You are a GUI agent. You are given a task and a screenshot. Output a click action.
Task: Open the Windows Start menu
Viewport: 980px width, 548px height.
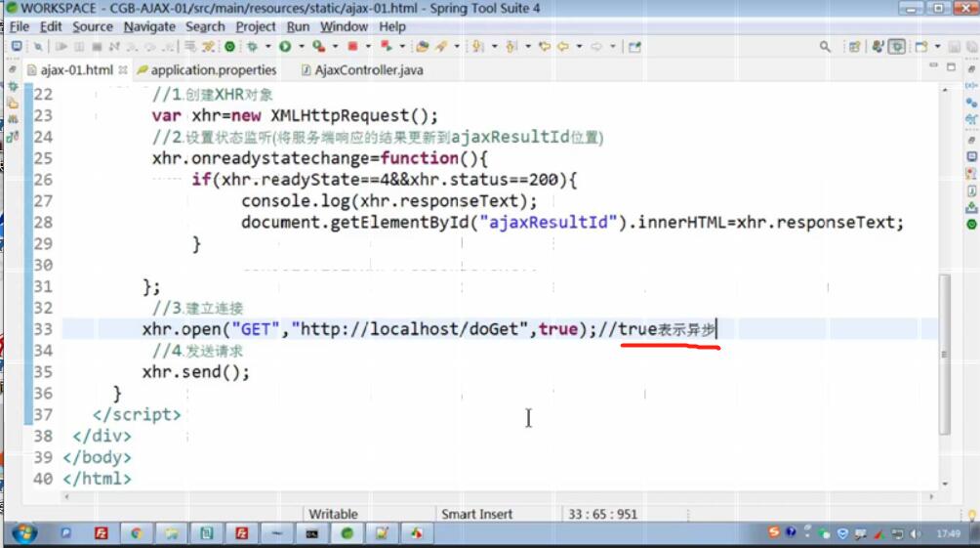tap(25, 533)
